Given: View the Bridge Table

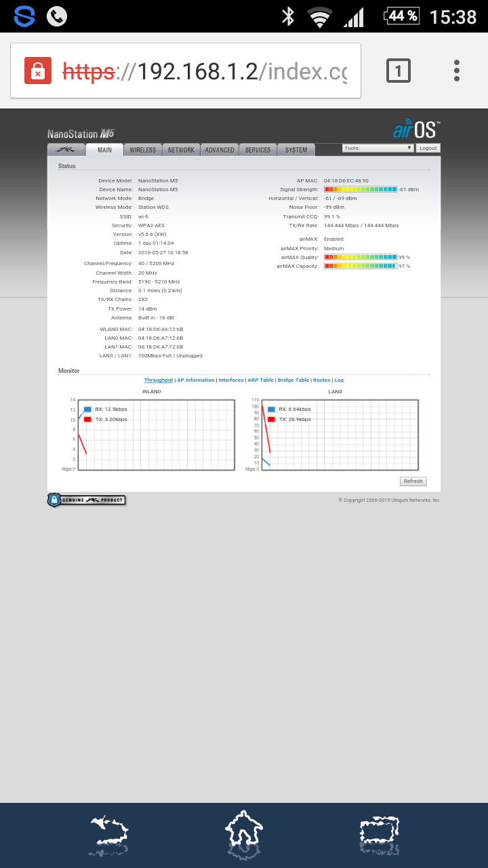Looking at the screenshot, I should pyautogui.click(x=293, y=380).
